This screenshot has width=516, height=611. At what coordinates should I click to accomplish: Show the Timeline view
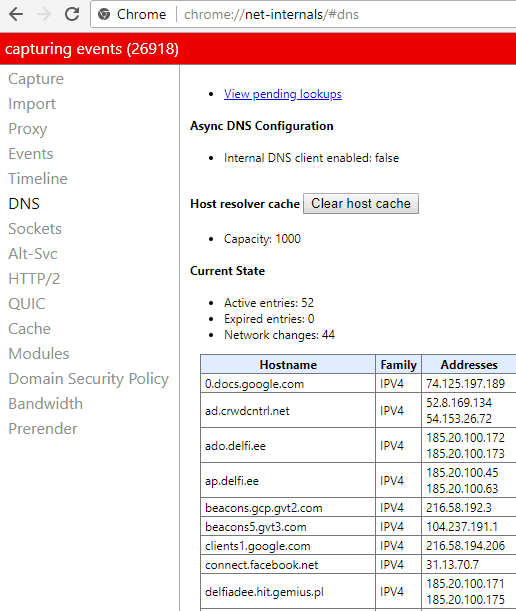[38, 178]
